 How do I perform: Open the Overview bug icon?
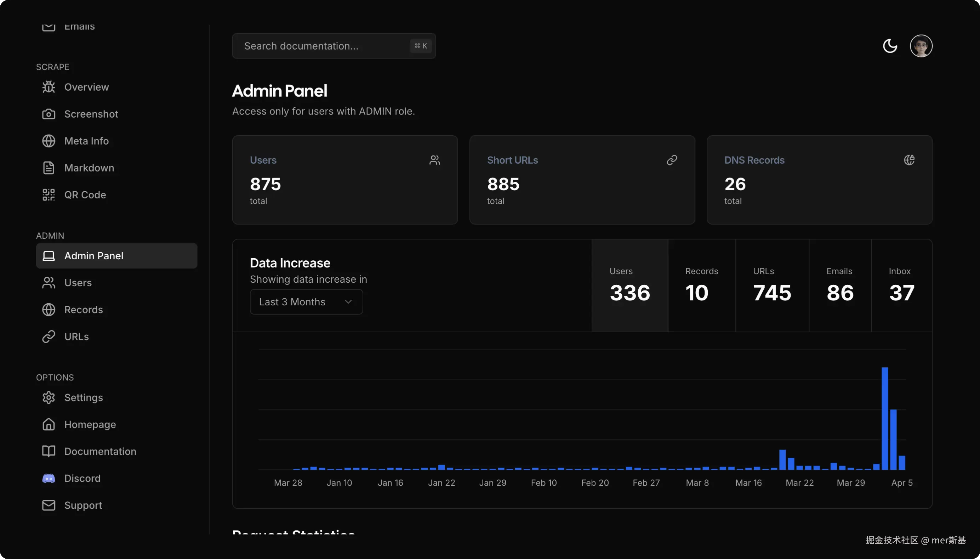point(49,87)
